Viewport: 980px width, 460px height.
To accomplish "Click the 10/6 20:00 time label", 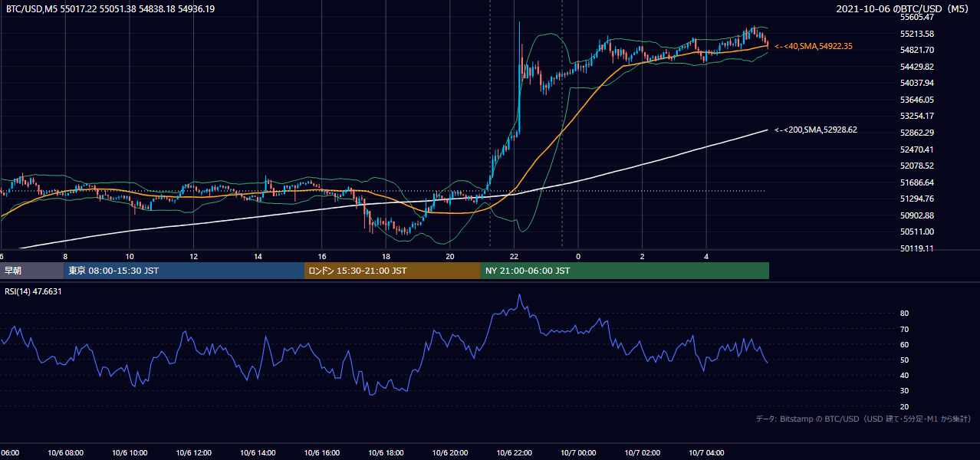I will click(449, 453).
